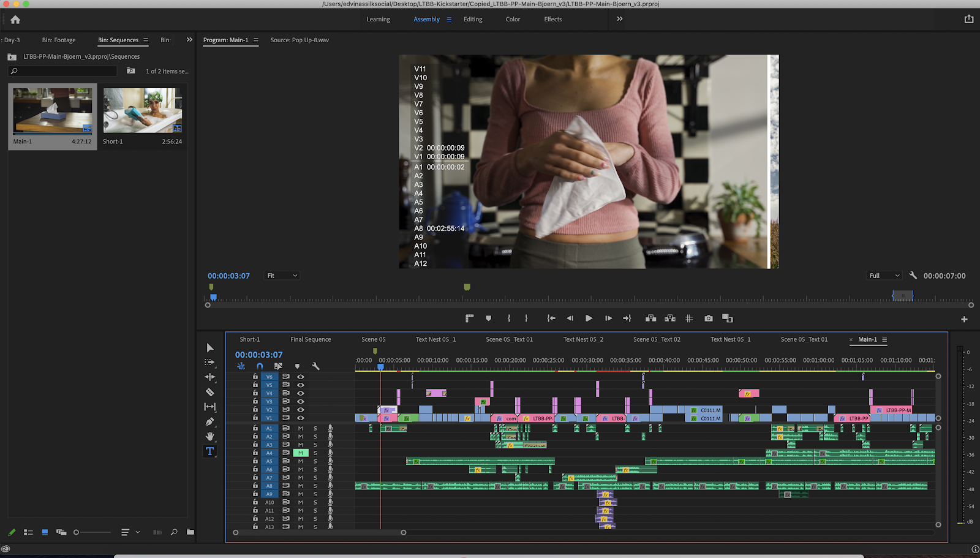This screenshot has width=980, height=558.
Task: Play the Program monitor sequence
Action: (x=589, y=319)
